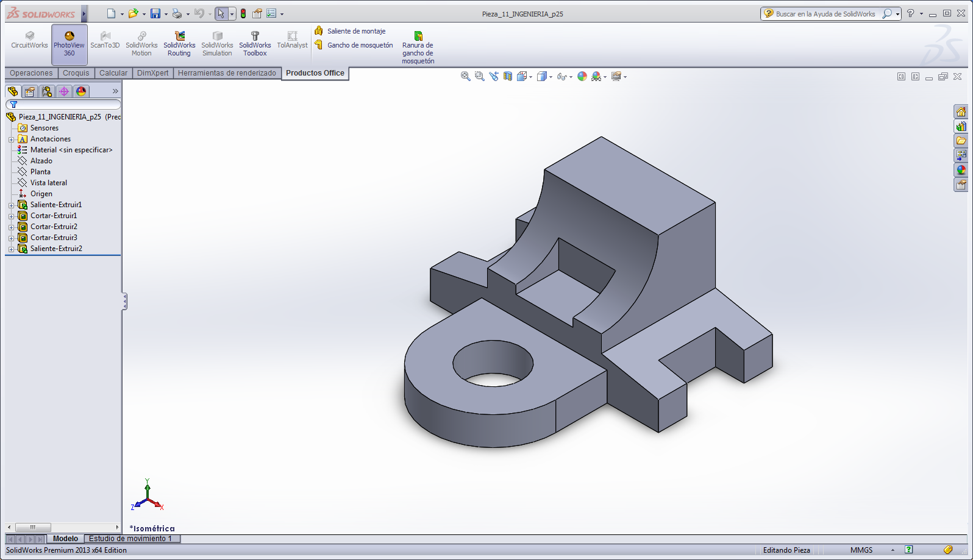Image resolution: width=973 pixels, height=560 pixels.
Task: Expand the Anotaciones folder node
Action: tap(11, 140)
